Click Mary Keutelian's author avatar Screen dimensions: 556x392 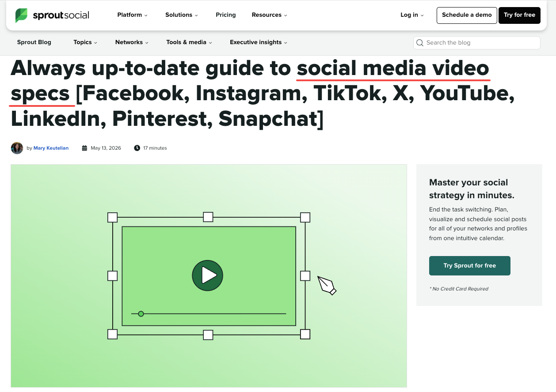click(x=17, y=148)
